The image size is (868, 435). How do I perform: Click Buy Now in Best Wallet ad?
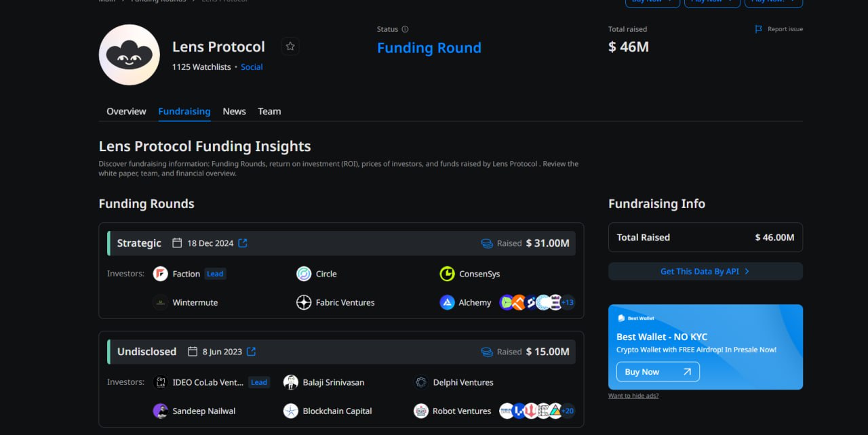tap(658, 371)
